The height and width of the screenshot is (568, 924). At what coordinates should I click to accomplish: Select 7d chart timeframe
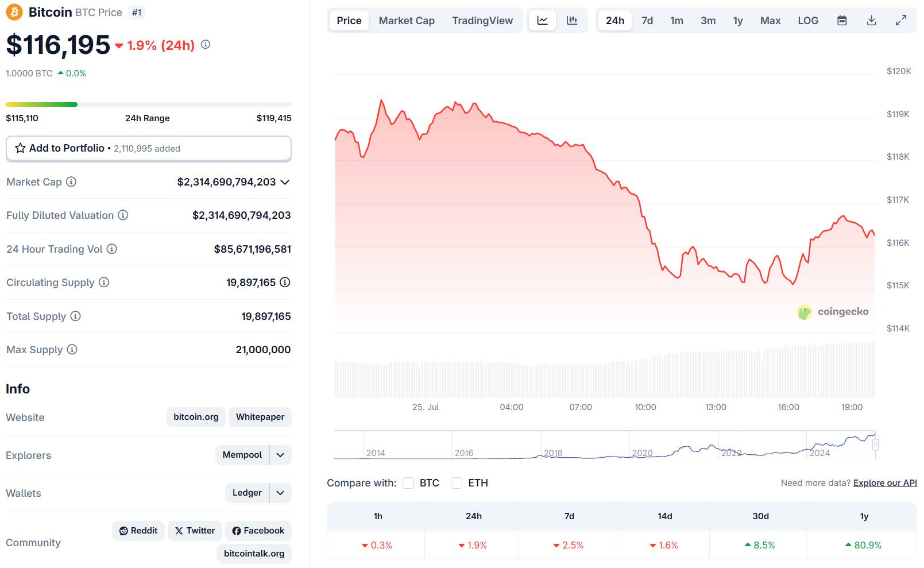647,20
